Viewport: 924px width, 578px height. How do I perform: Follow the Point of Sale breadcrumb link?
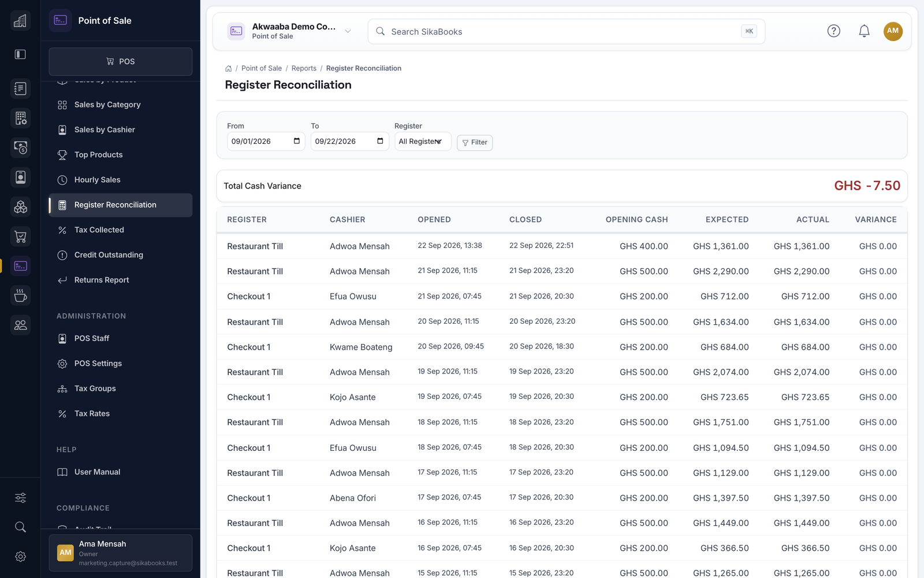click(262, 68)
